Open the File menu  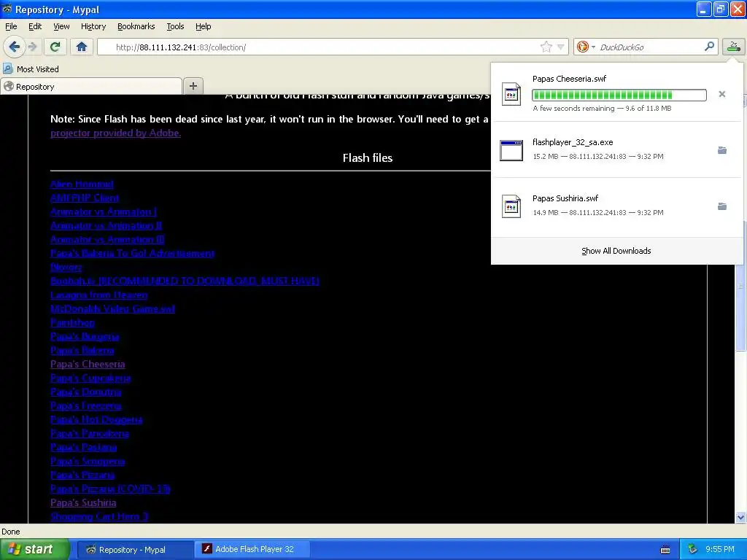[11, 26]
